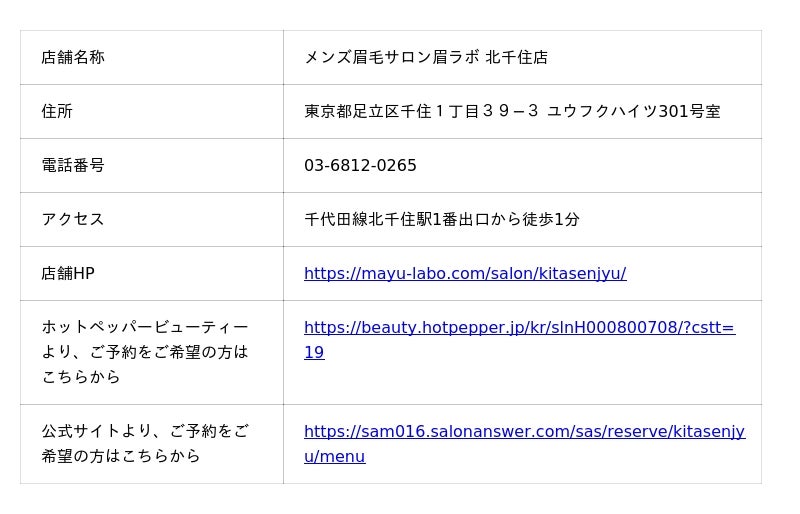800x514 pixels.
Task: Select the アクセス row label
Action: (73, 219)
